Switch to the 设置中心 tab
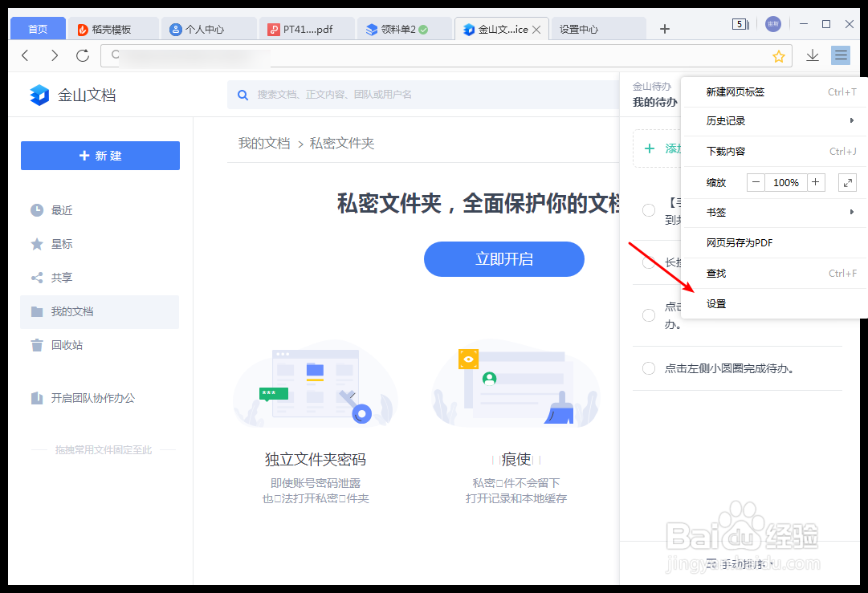The width and height of the screenshot is (868, 593). (x=598, y=29)
